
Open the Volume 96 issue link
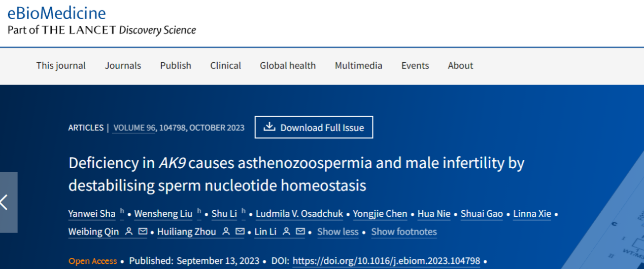(x=134, y=128)
